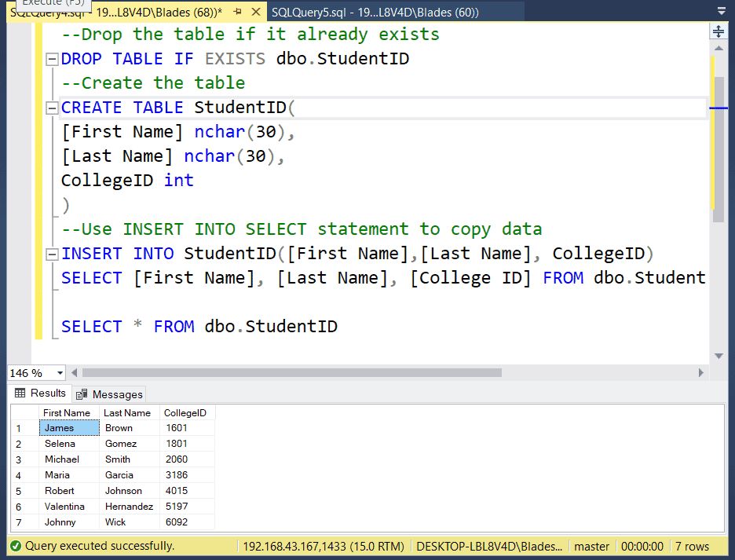The height and width of the screenshot is (560, 735).
Task: Click the master database name in the status bar
Action: point(591,546)
